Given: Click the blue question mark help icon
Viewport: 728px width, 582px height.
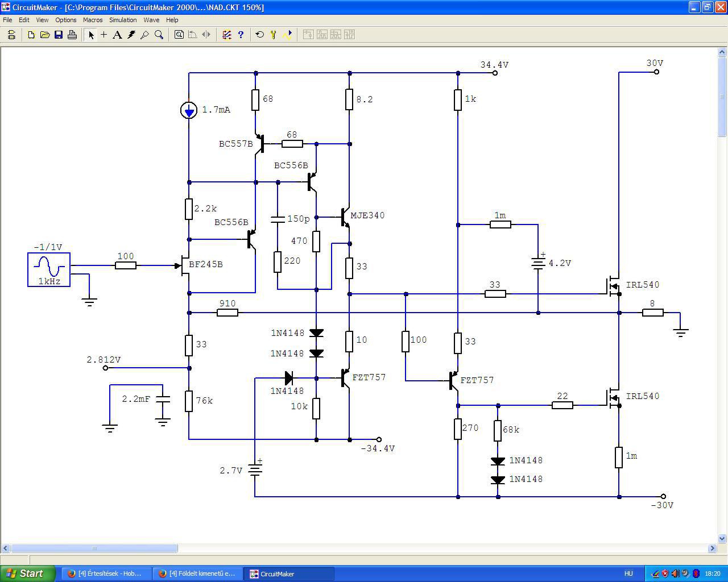Looking at the screenshot, I should coord(241,35).
